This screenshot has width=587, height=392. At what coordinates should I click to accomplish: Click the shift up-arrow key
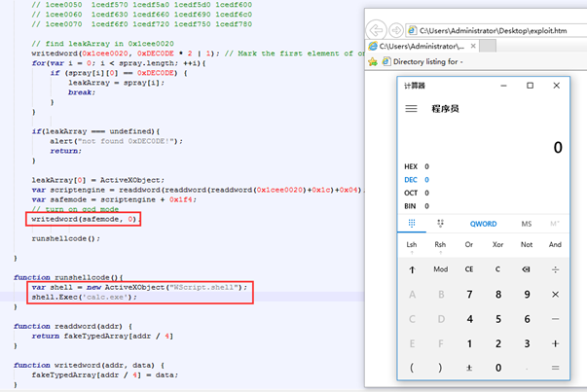tap(412, 269)
